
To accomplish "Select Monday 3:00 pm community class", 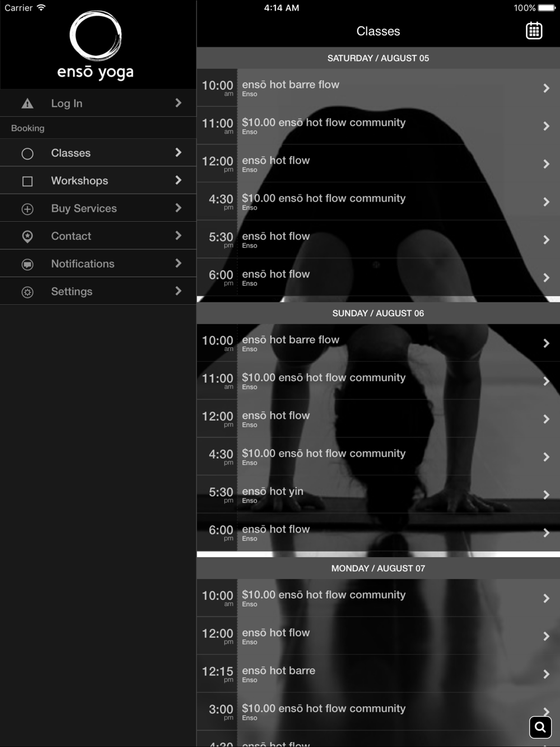I will coord(378,712).
